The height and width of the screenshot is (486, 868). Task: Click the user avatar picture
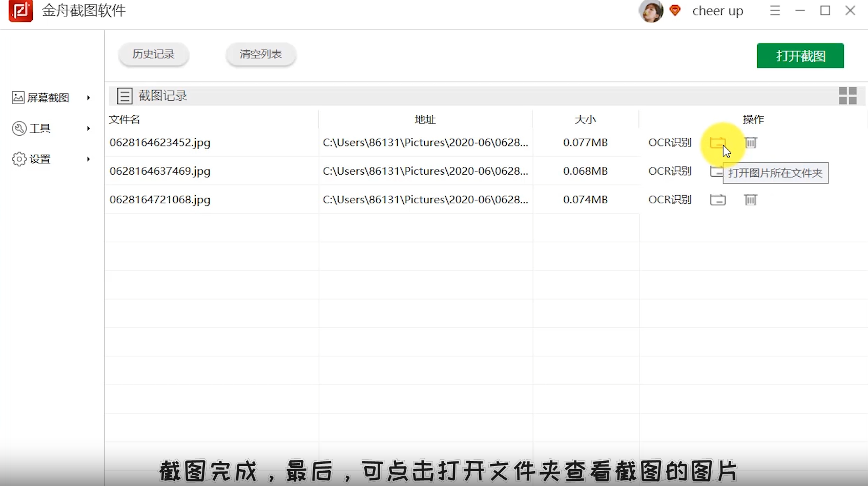651,11
